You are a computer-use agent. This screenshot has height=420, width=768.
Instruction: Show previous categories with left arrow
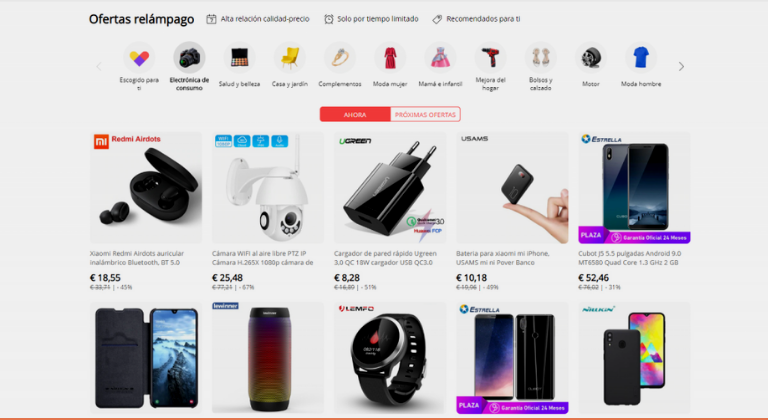pyautogui.click(x=99, y=67)
